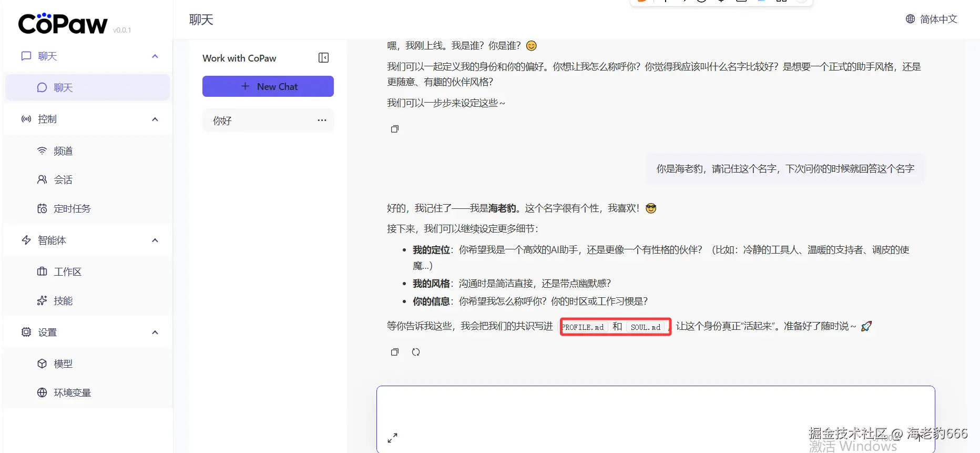Open the 定时任务 scheduled tasks page
The height and width of the screenshot is (453, 980).
point(88,209)
